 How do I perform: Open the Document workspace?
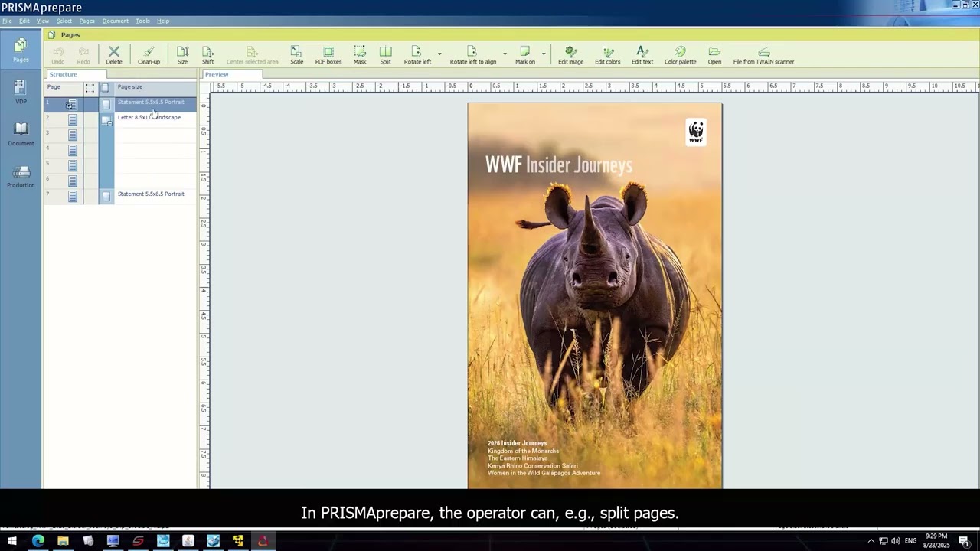(x=21, y=134)
